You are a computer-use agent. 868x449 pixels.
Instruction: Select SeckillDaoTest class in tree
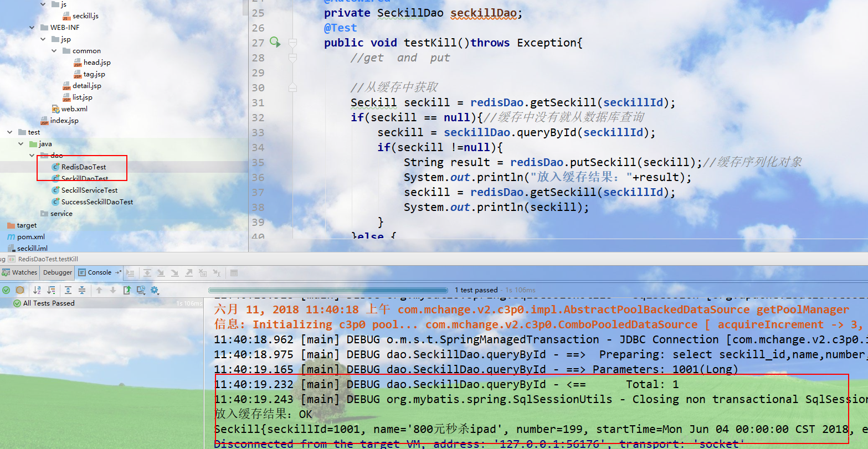click(80, 179)
